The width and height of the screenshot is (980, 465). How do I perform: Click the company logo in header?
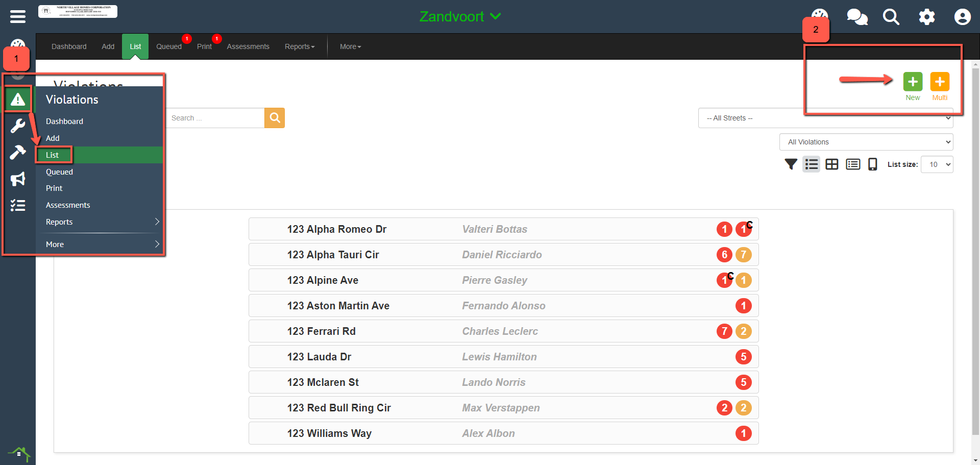pos(78,12)
